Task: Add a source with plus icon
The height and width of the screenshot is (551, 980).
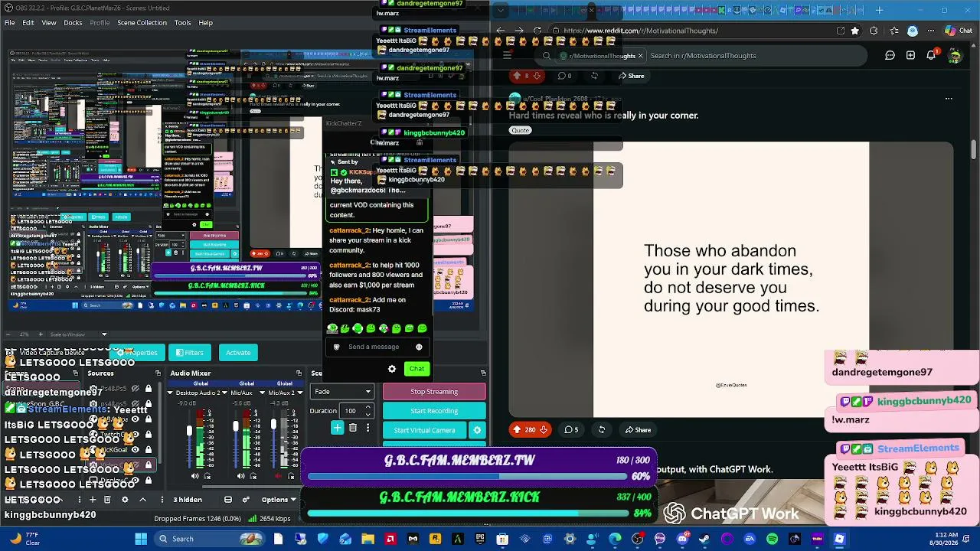Action: point(93,500)
